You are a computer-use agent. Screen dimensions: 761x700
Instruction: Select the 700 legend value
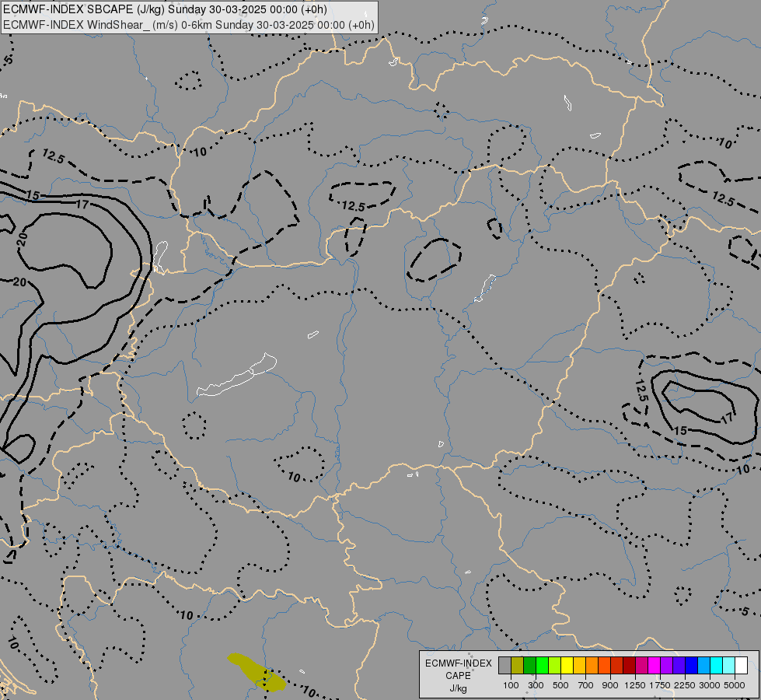(586, 685)
